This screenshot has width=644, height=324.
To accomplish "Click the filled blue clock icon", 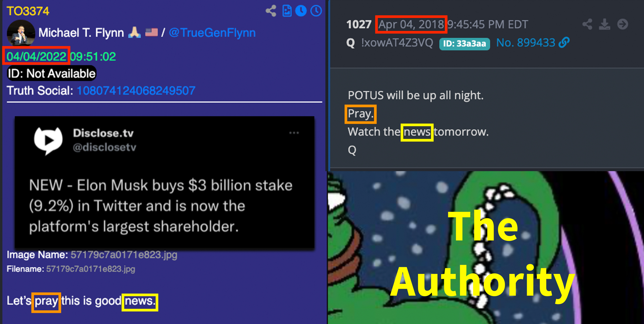I will (x=301, y=11).
